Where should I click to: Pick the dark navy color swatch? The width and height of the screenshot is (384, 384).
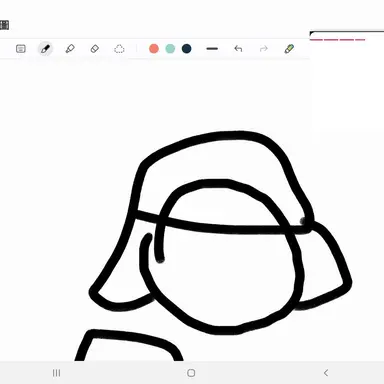(187, 49)
